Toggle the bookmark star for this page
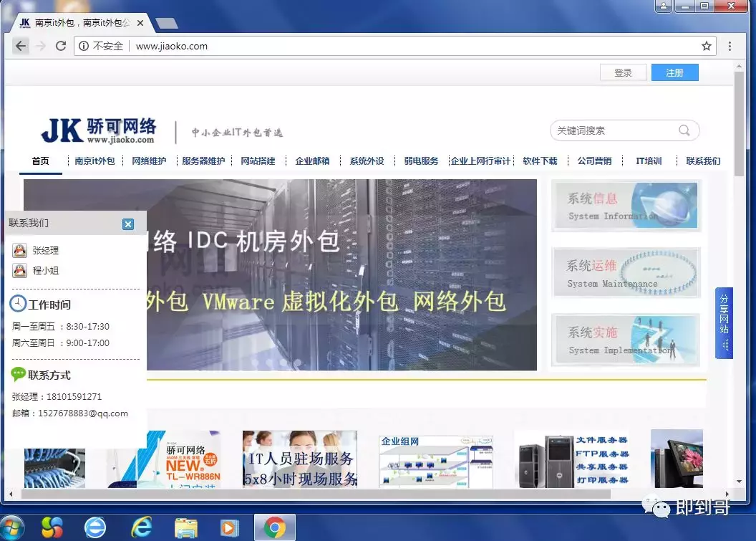Screen dimensions: 756x541 coord(707,45)
